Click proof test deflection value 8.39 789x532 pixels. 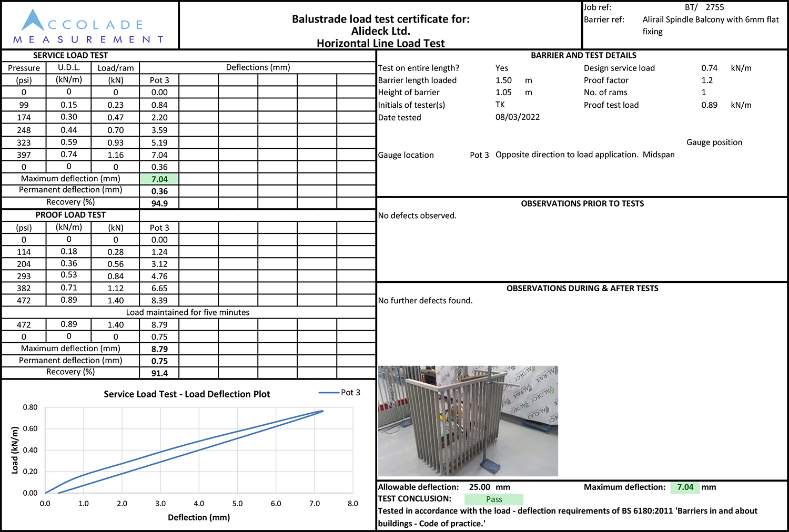tap(159, 301)
